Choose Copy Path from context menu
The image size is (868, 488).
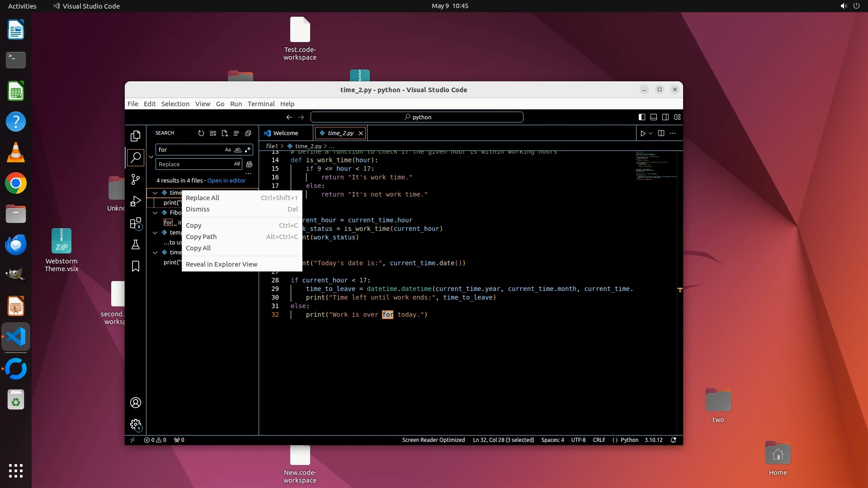pyautogui.click(x=201, y=237)
